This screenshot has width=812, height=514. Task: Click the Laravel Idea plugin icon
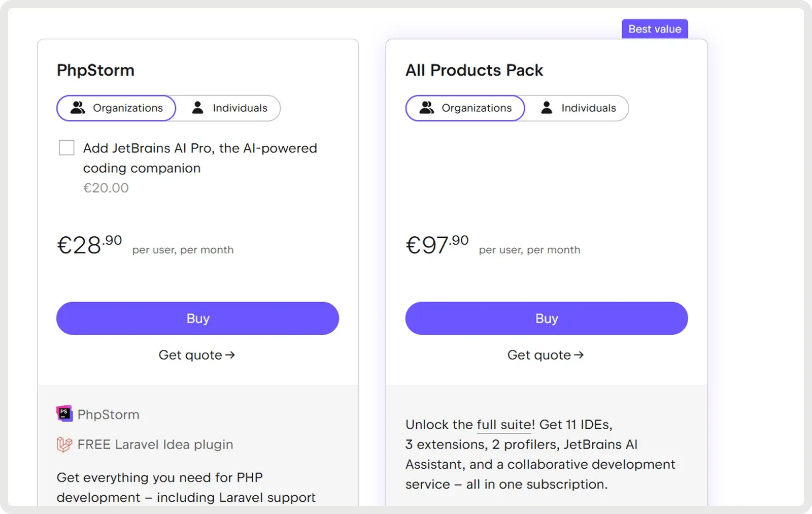pyautogui.click(x=64, y=444)
